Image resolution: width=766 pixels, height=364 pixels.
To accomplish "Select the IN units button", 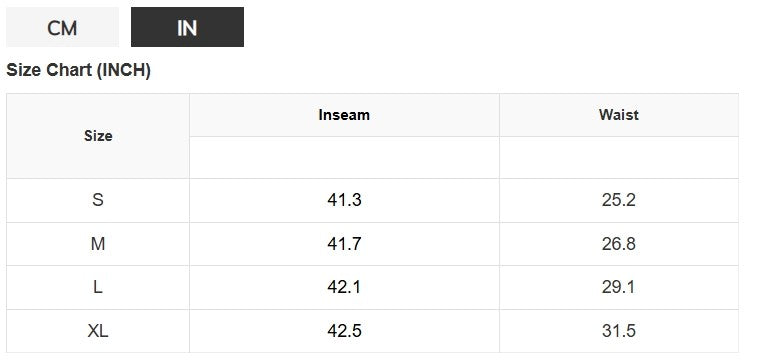I will point(187,27).
